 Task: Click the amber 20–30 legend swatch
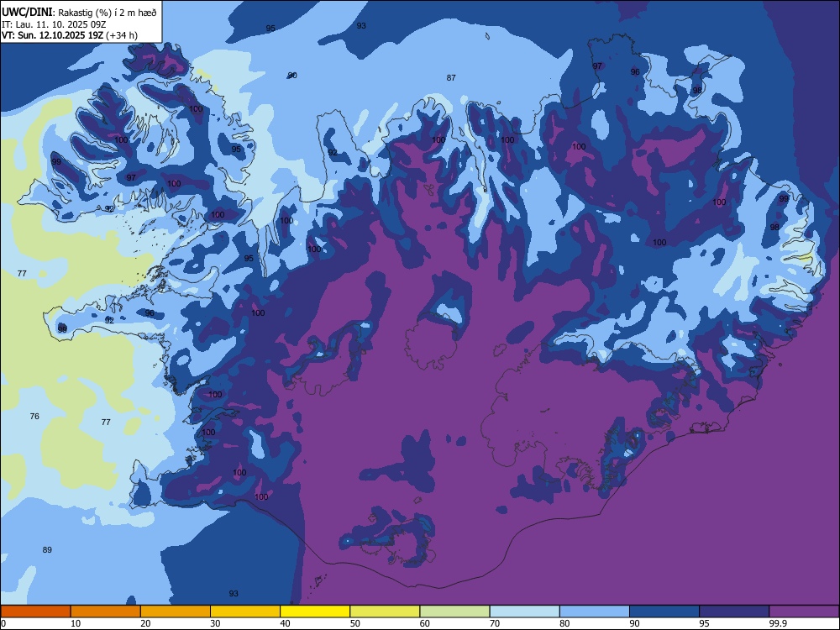pyautogui.click(x=176, y=612)
